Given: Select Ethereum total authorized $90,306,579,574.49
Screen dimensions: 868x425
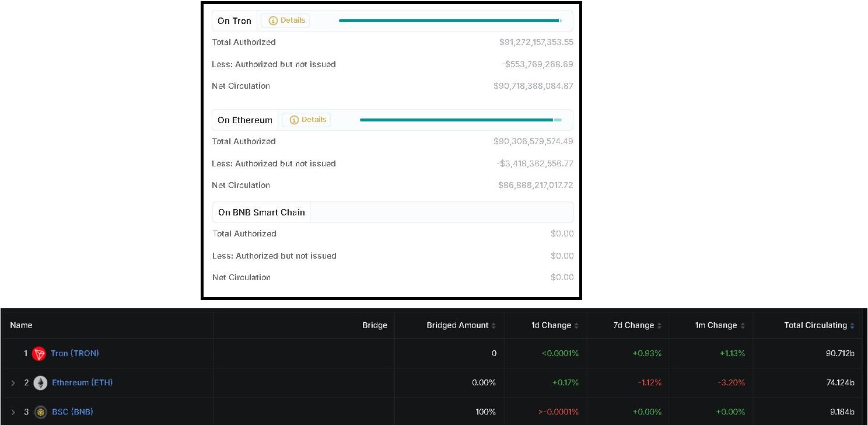Looking at the screenshot, I should pos(533,141).
